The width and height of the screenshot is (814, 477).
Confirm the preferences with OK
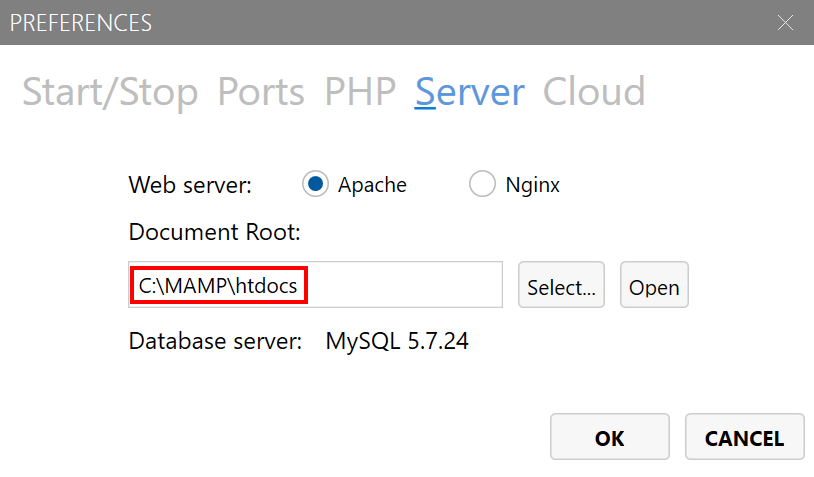coord(609,438)
